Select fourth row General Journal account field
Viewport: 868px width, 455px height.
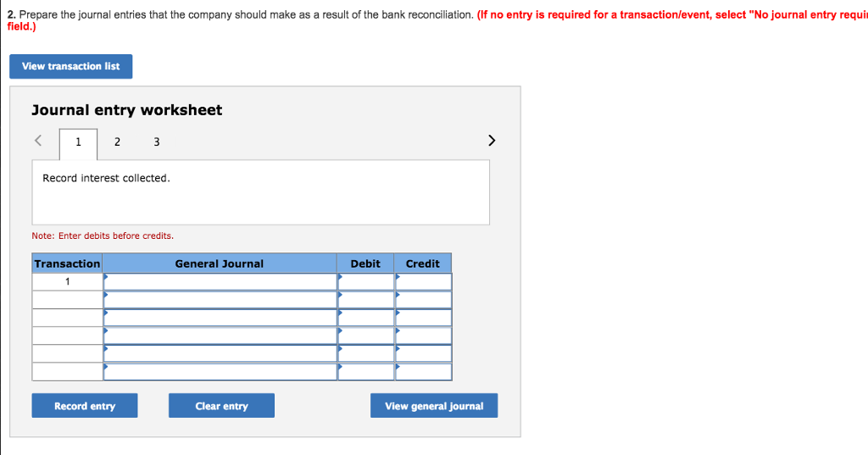click(220, 336)
